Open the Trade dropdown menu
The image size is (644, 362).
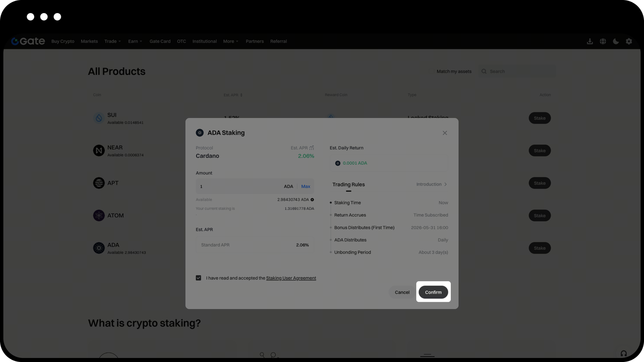coord(113,41)
